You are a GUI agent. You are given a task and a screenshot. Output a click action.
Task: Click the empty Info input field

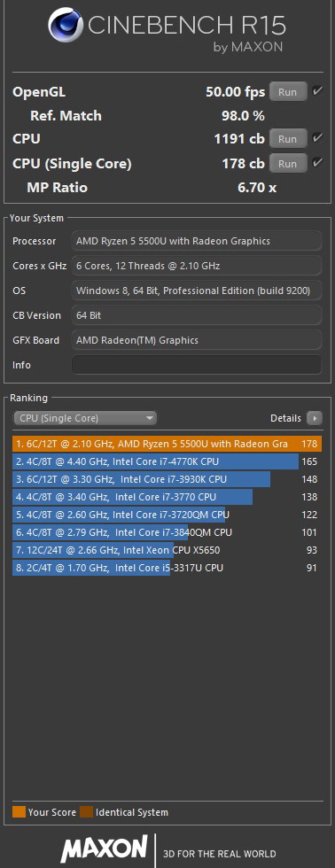point(197,365)
